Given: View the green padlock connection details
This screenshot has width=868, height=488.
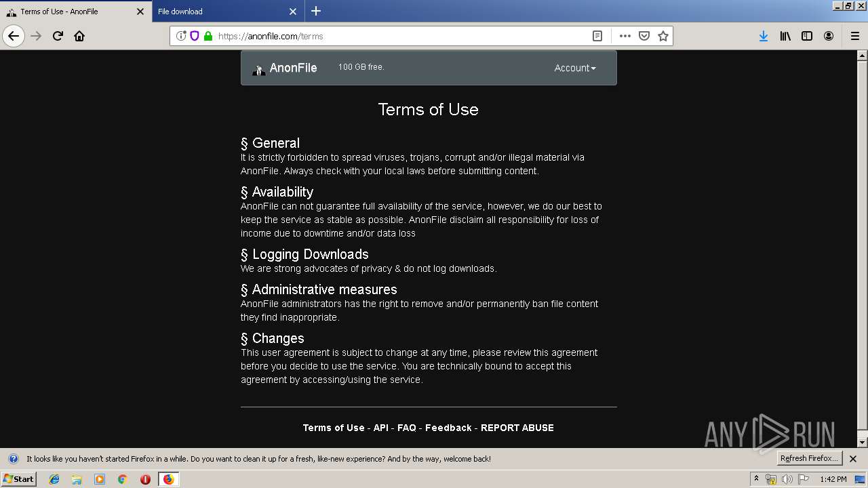Looking at the screenshot, I should (208, 36).
